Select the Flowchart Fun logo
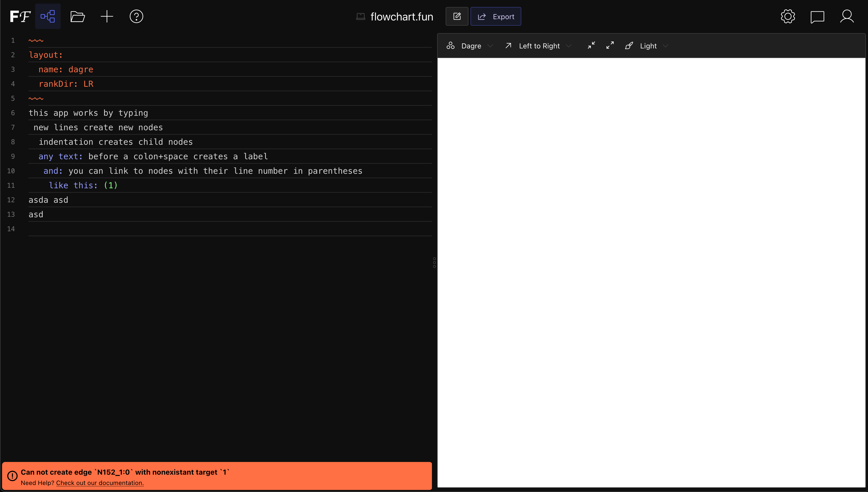This screenshot has width=868, height=492. pyautogui.click(x=19, y=16)
